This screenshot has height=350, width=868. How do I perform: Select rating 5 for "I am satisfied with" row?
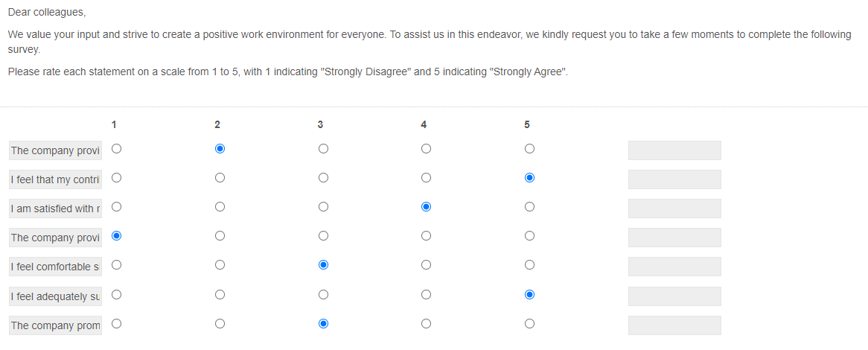pyautogui.click(x=529, y=207)
